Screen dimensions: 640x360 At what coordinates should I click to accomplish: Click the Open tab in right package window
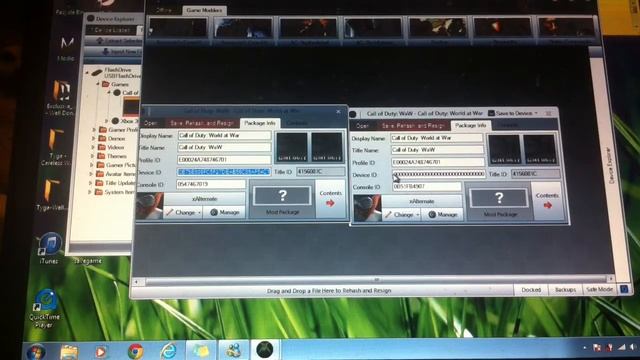(362, 125)
